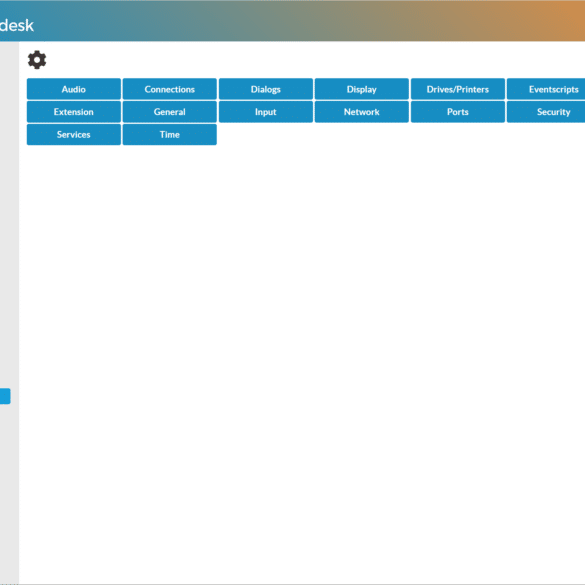585x585 pixels.
Task: Click the blue button in left sidebar
Action: point(5,396)
